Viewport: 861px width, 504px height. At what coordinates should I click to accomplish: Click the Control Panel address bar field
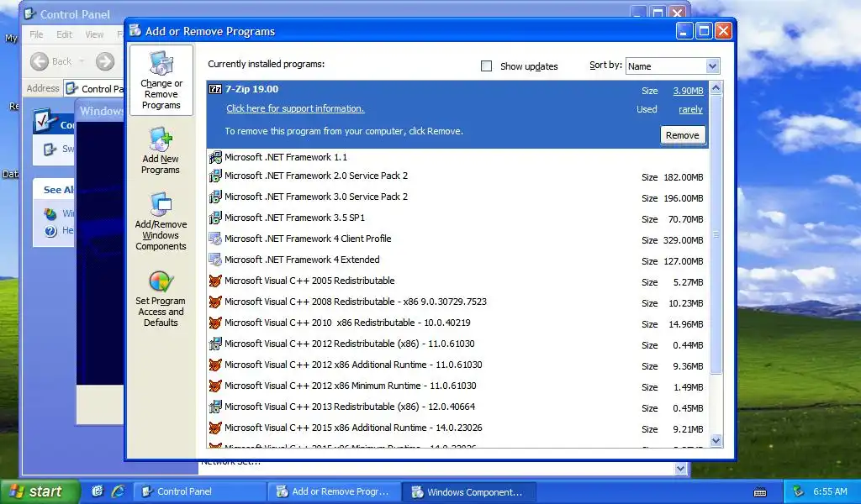[93, 88]
